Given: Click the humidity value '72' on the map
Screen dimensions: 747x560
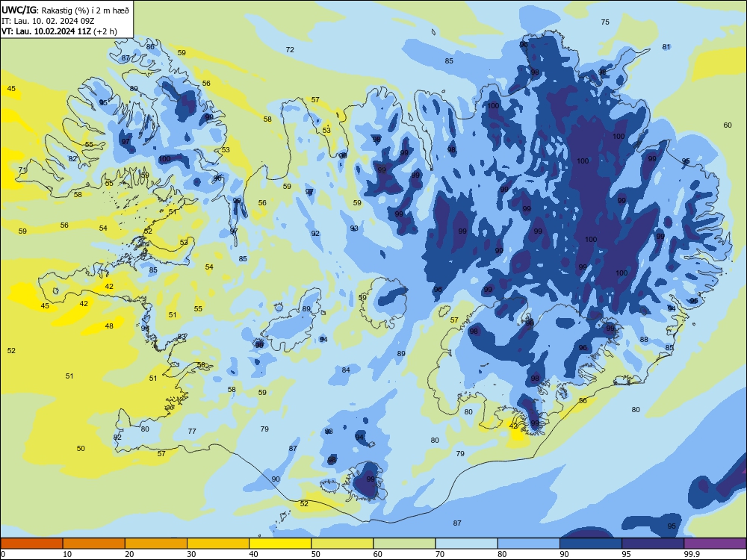Looking at the screenshot, I should (x=290, y=49).
